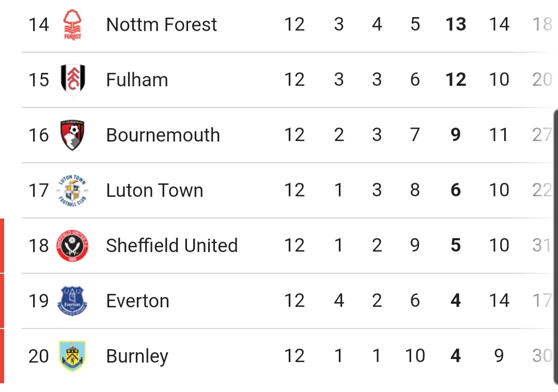558x392 pixels.
Task: Click the Bournemouth club crest
Action: (72, 135)
